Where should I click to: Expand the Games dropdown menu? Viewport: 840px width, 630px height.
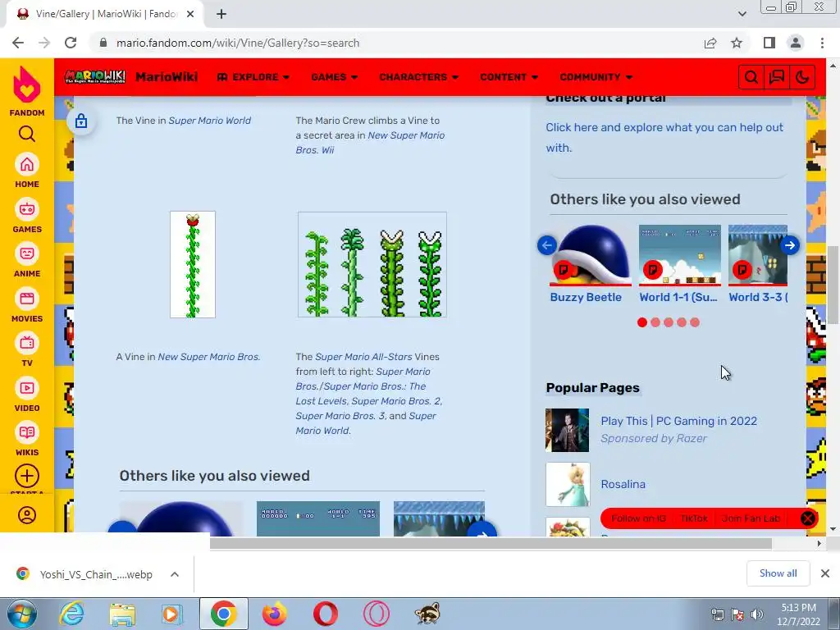click(335, 77)
